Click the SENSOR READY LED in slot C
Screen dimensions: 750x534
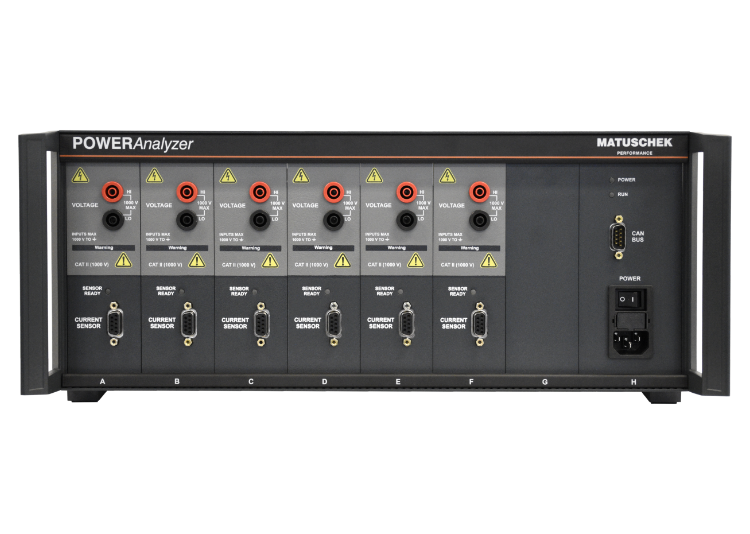click(255, 291)
